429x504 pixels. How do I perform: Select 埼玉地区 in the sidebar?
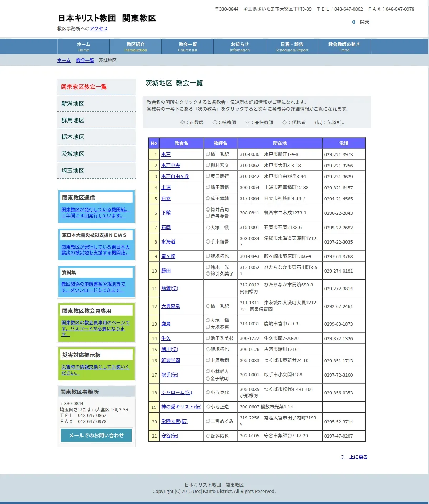(96, 170)
